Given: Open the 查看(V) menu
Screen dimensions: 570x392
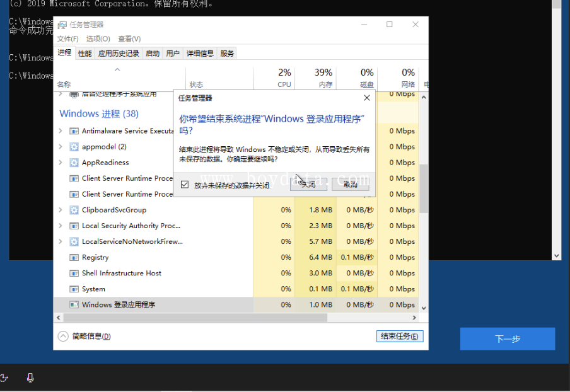Looking at the screenshot, I should (x=129, y=39).
